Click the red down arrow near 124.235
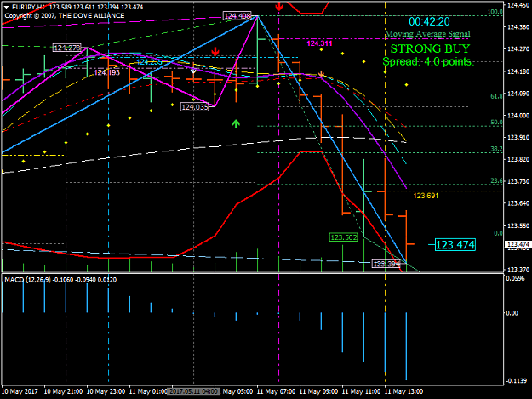This screenshot has height=399, width=532. point(215,52)
